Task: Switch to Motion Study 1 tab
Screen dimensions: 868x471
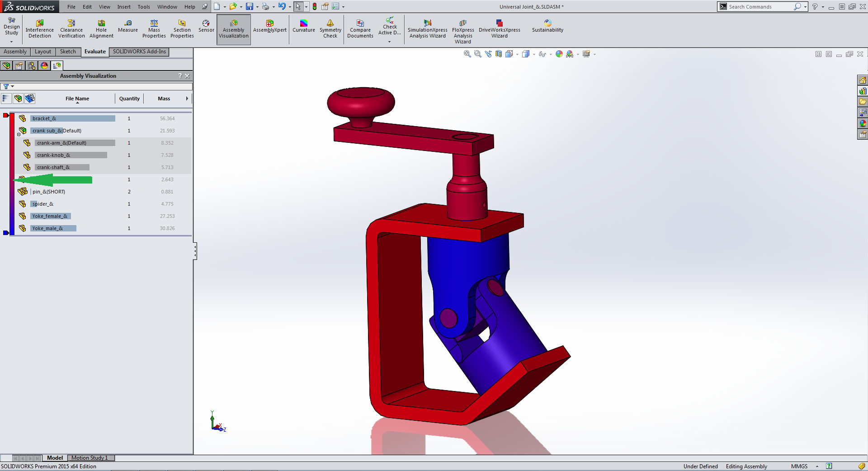Action: (x=90, y=458)
